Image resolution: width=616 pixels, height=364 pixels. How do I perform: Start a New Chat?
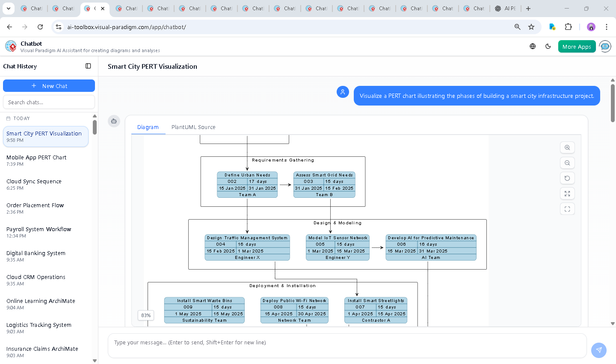click(x=49, y=86)
